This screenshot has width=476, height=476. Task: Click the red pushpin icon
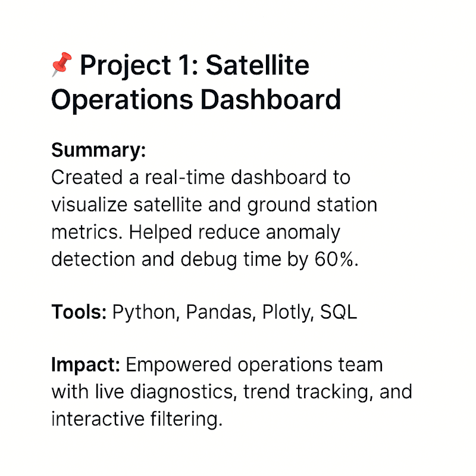click(x=62, y=64)
